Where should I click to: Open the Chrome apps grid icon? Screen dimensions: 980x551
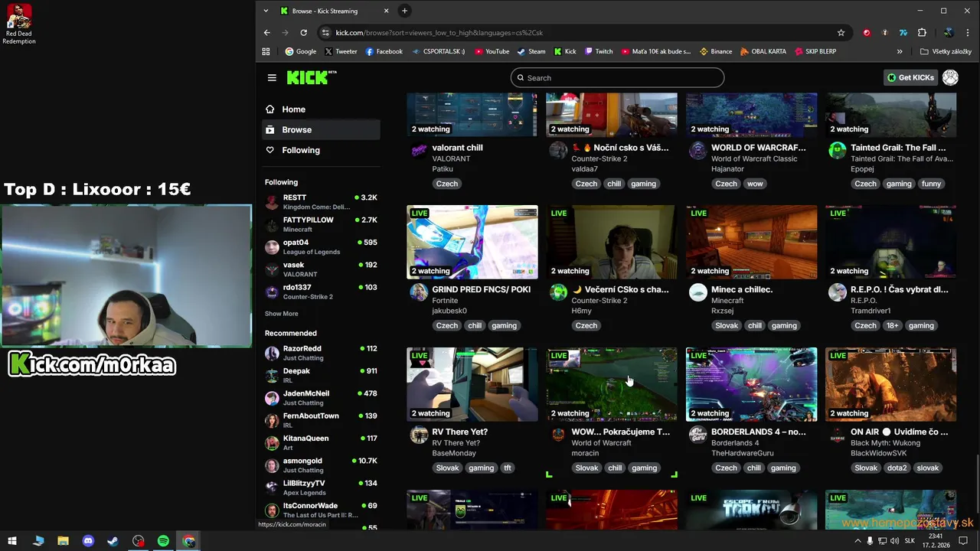[x=266, y=51]
